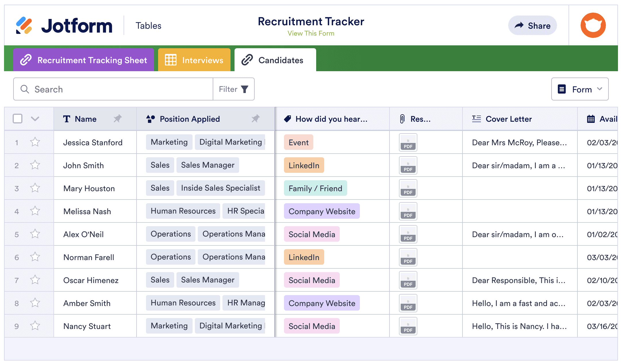Click the Filter funnel icon
This screenshot has height=364, width=622.
(x=245, y=89)
